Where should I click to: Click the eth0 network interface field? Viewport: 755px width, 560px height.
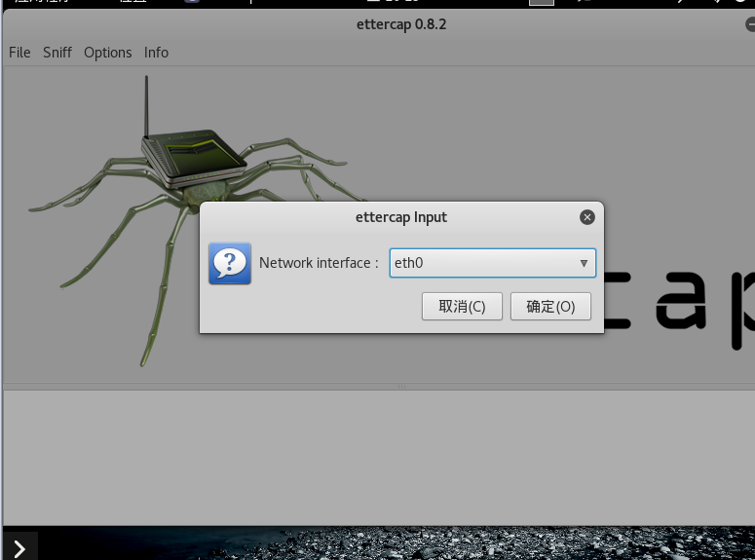[493, 263]
